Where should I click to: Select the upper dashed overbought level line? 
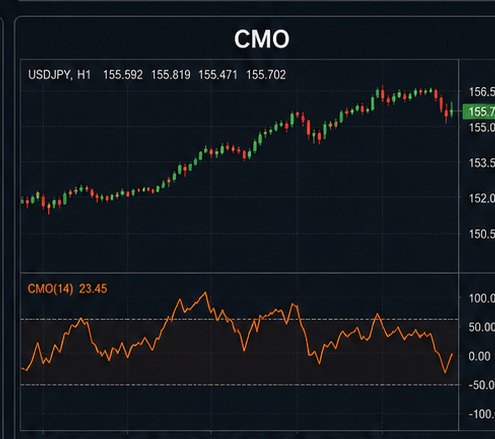pyautogui.click(x=239, y=319)
